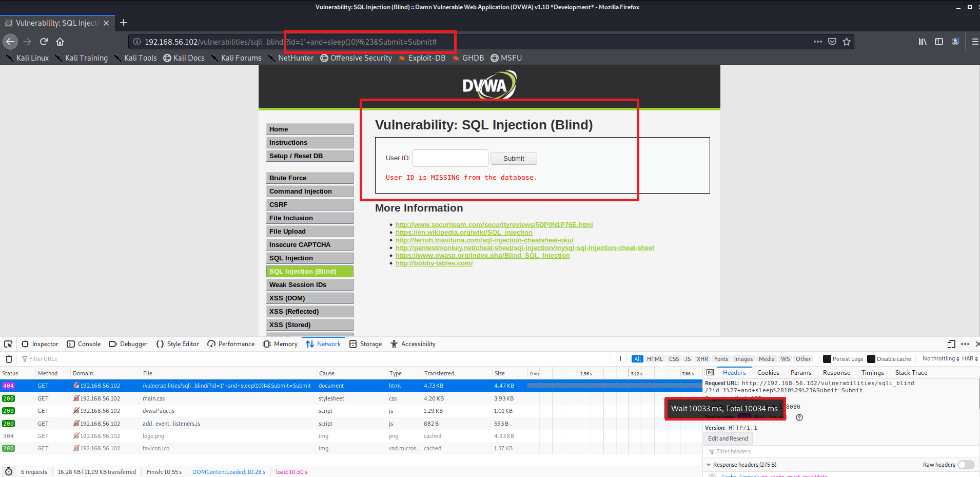This screenshot has width=980, height=477.
Task: Focus the User ID input field
Action: click(450, 158)
